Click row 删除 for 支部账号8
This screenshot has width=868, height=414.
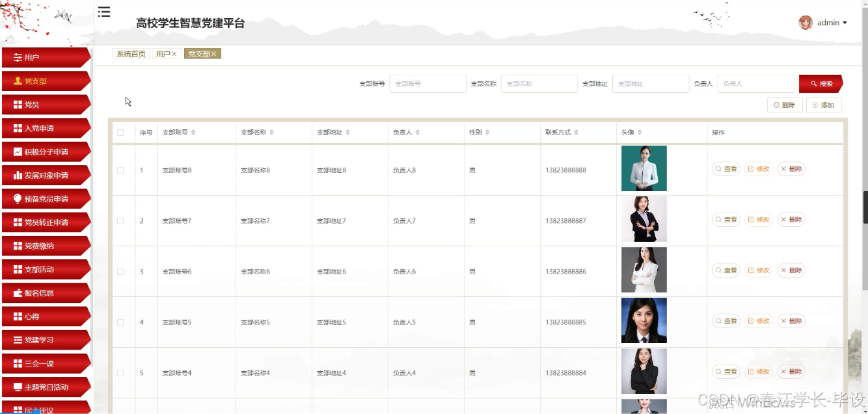pyautogui.click(x=791, y=169)
